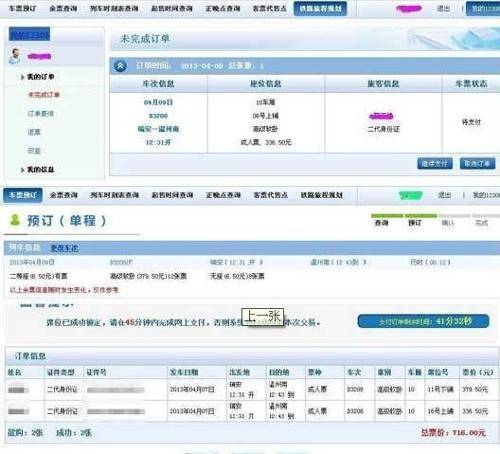Viewport: 500px width, 454px height.
Task: Open 列车时刻表查询 in the upper navigation bar
Action: [114, 8]
